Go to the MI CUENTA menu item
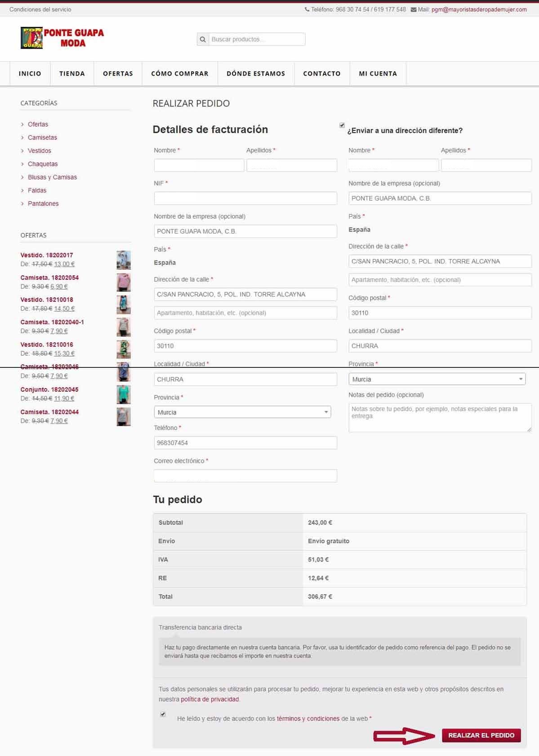Viewport: 539px width, 756px height. (378, 74)
